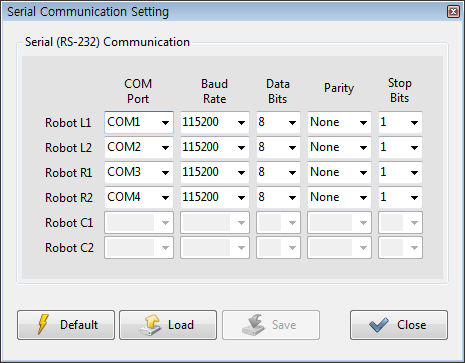
Task: Click the lightning bolt Default icon
Action: 43,324
